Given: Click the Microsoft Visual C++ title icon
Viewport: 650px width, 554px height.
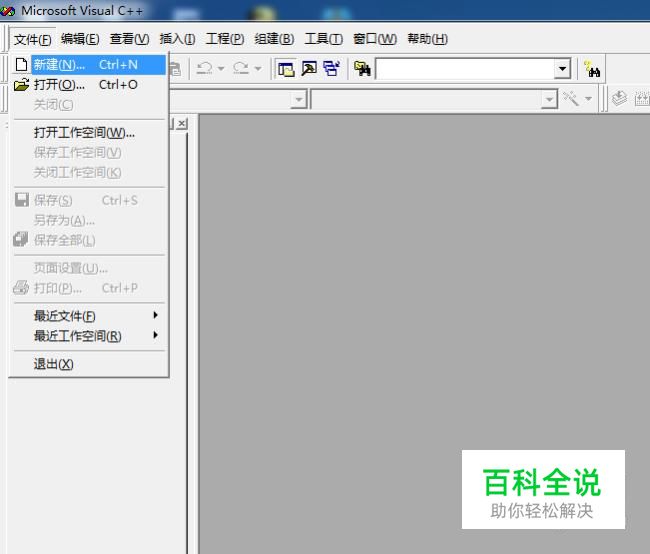Looking at the screenshot, I should (8, 11).
